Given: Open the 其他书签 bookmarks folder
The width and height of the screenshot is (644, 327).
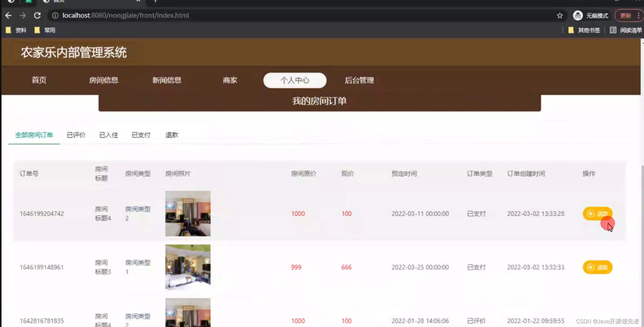Looking at the screenshot, I should (584, 30).
